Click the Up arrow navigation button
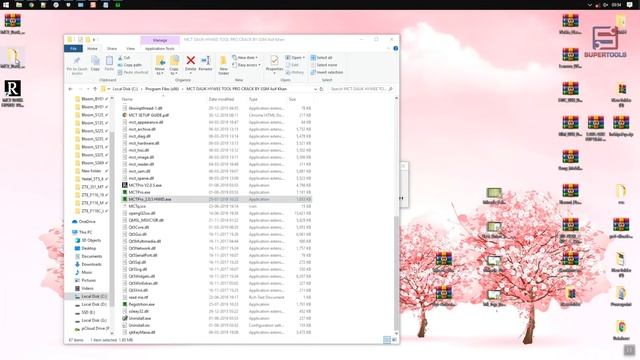The width and height of the screenshot is (640, 360). (x=95, y=89)
